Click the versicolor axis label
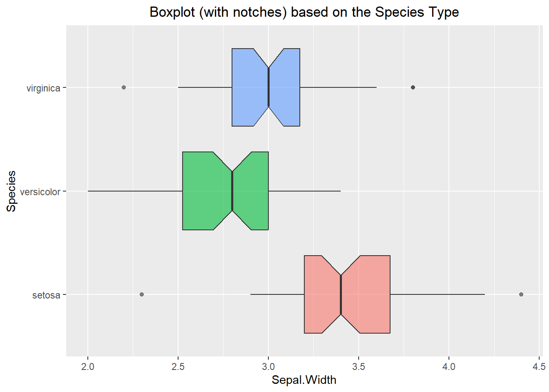 coord(40,192)
